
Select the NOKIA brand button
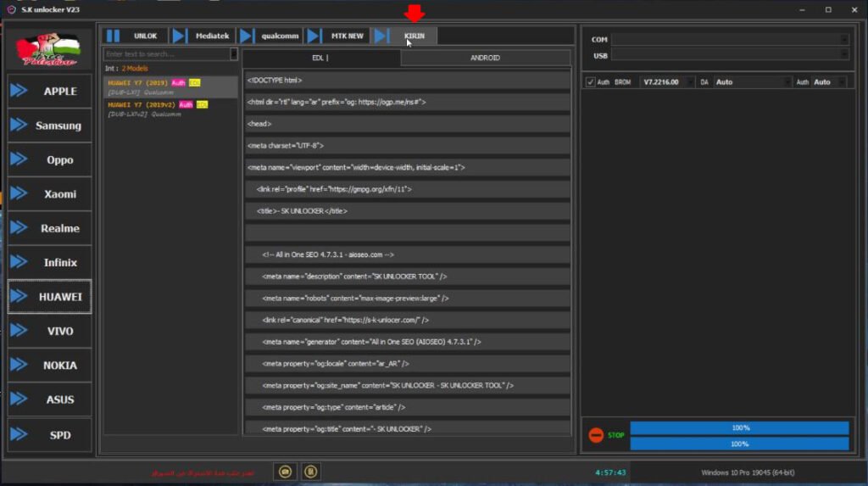click(x=49, y=366)
